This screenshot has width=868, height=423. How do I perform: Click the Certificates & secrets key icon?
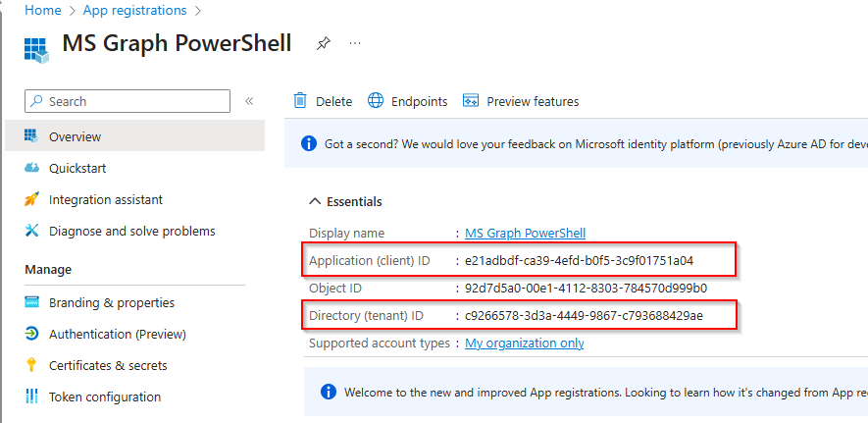click(32, 365)
